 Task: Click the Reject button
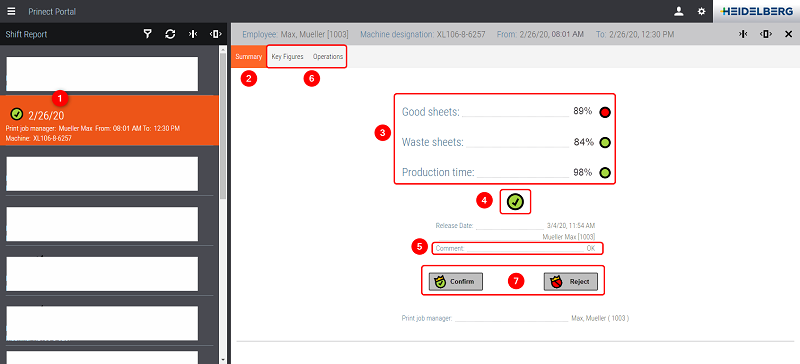tap(570, 281)
